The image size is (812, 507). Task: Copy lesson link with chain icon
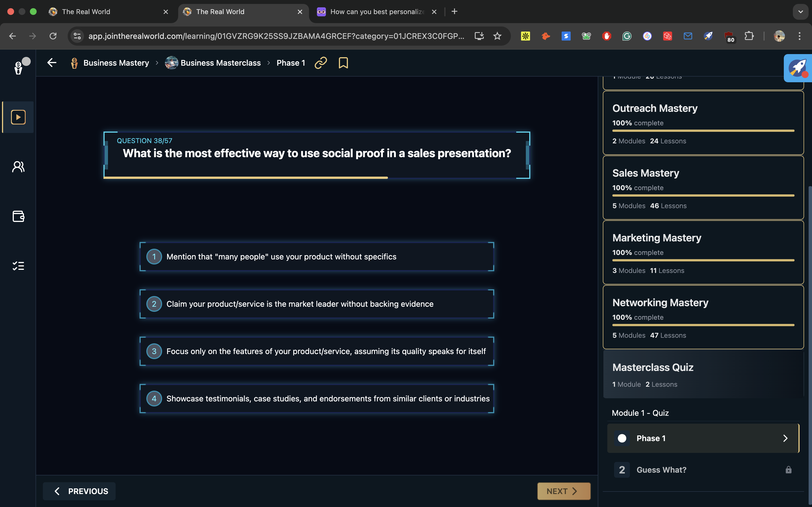tap(321, 63)
